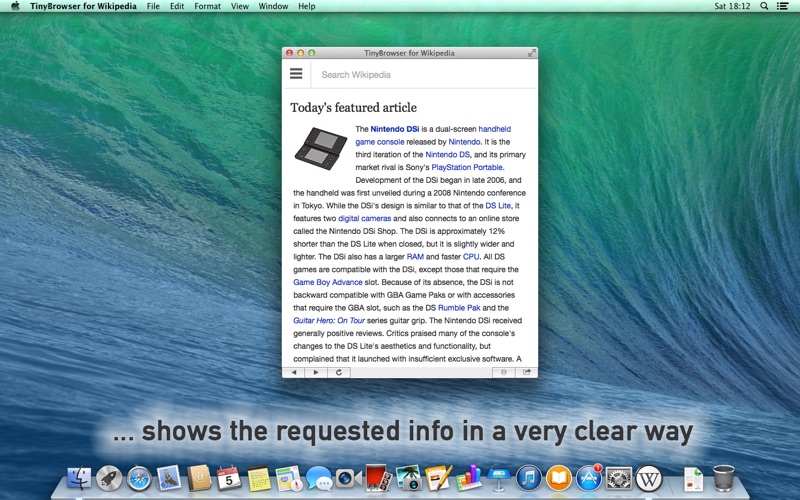The image size is (800, 500).
Task: Open Spotlight search in menu bar
Action: click(x=764, y=6)
